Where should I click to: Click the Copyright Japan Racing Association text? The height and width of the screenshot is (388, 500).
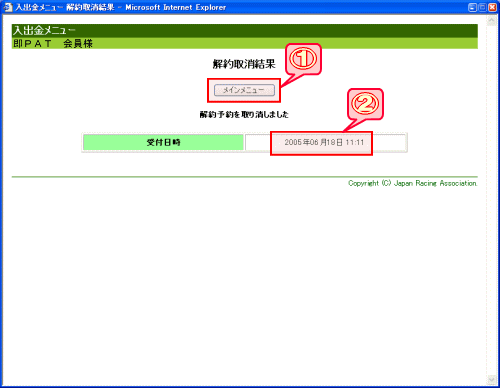(x=413, y=183)
